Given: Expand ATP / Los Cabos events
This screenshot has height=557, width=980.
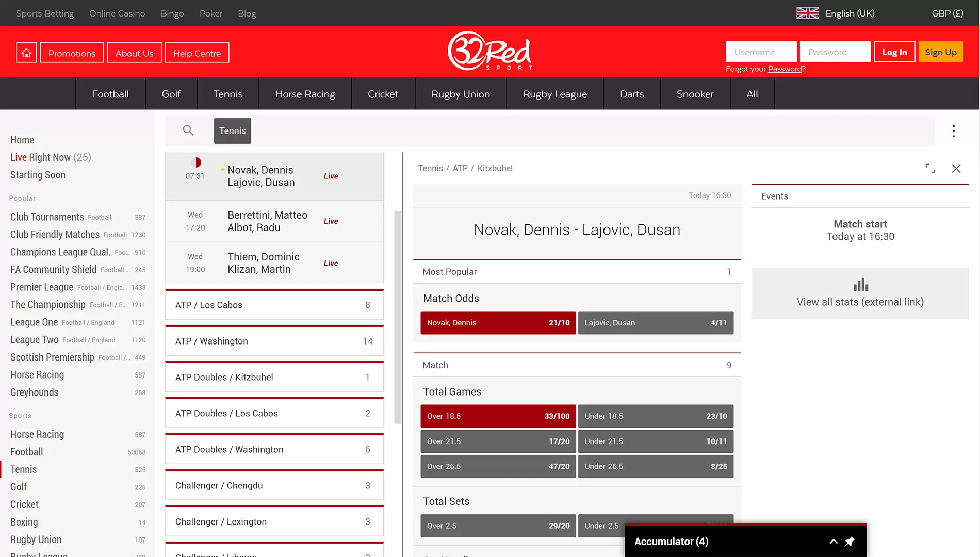Looking at the screenshot, I should click(x=274, y=305).
